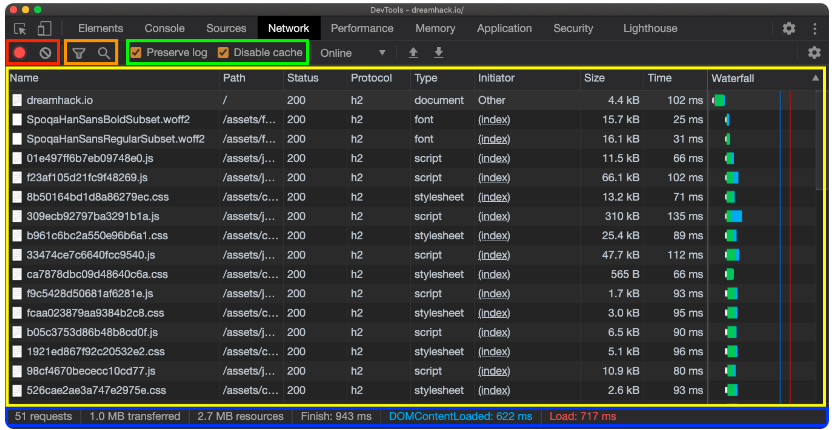The width and height of the screenshot is (835, 430).
Task: Click file icon of 01e497ff6b7eb09748e0.js row
Action: tap(18, 158)
